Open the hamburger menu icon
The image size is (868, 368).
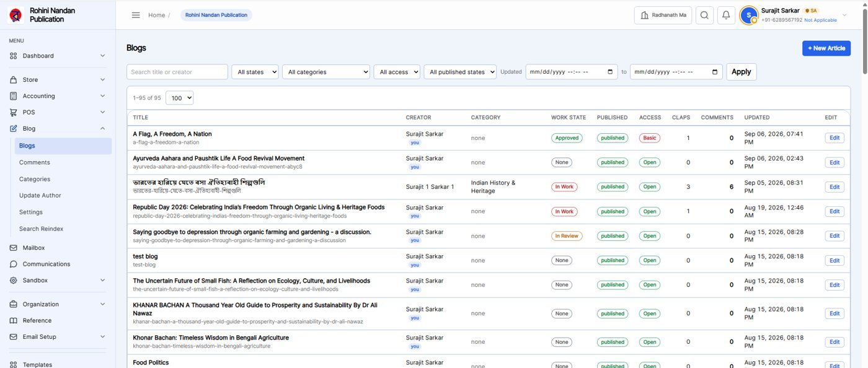(x=136, y=15)
